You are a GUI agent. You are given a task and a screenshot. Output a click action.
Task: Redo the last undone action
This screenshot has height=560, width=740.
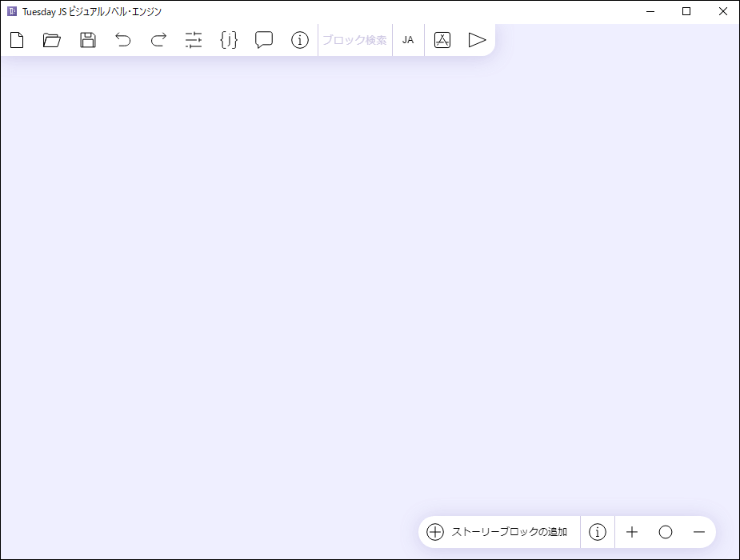click(158, 40)
